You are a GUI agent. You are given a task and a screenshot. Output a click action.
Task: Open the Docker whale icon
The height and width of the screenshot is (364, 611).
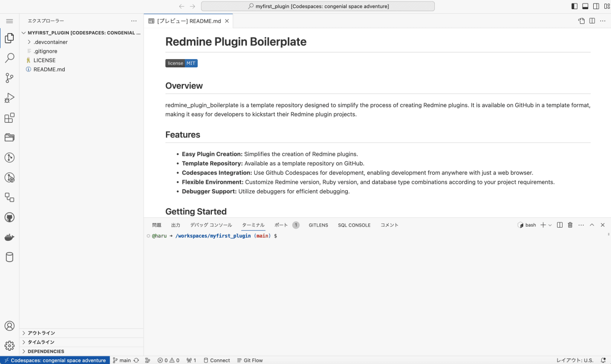point(9,237)
